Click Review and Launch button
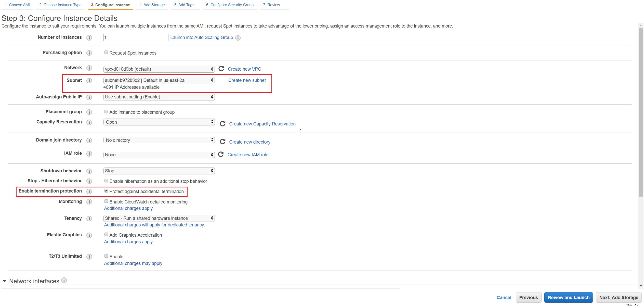 click(x=569, y=297)
